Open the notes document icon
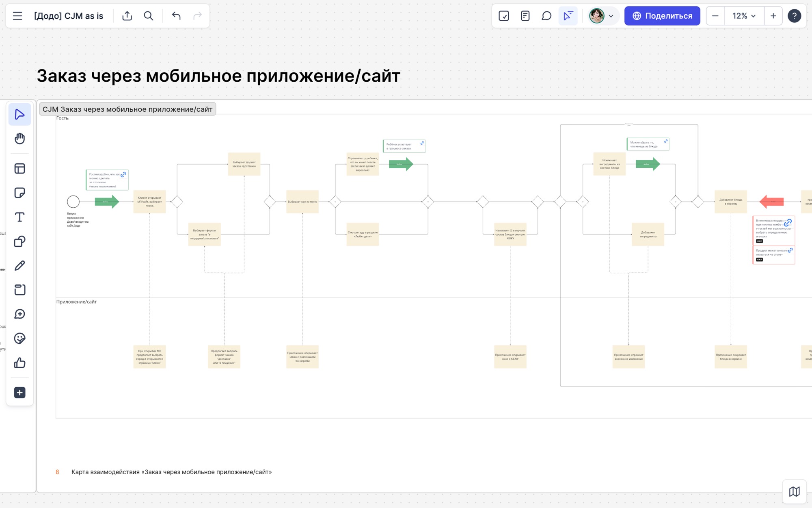 pos(525,16)
